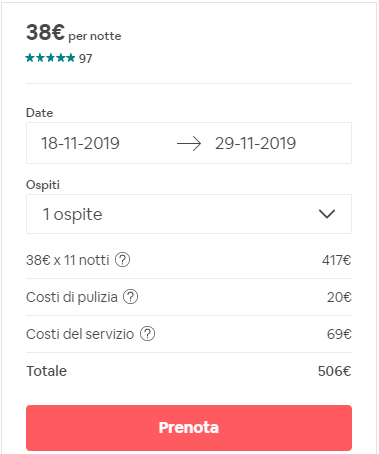Viewport: 379px width, 454px height.
Task: Click the 38€ per notte price
Action: point(74,33)
